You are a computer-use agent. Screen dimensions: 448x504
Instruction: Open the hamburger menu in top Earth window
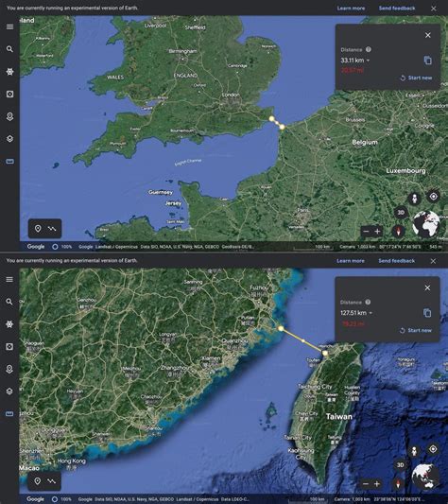[x=10, y=26]
